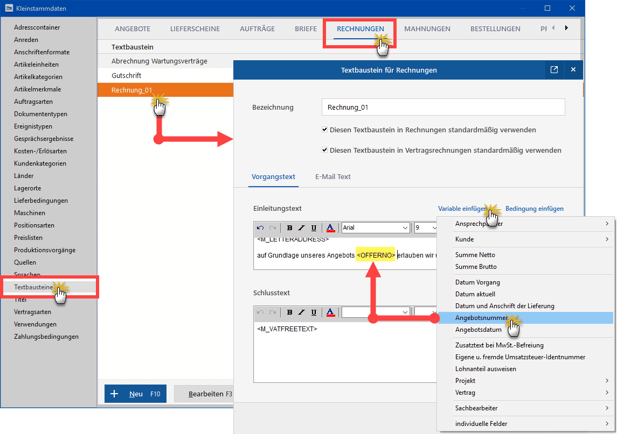Click the Bezeichnung input field

(x=442, y=107)
